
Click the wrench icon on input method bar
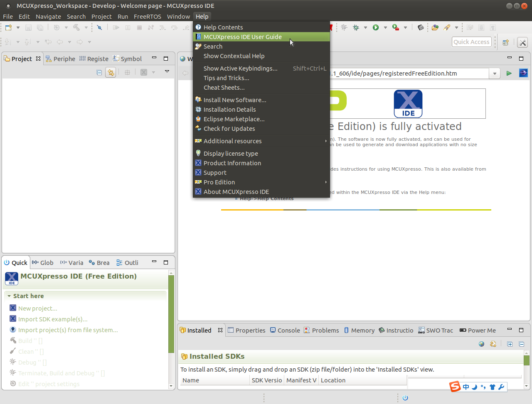point(501,387)
